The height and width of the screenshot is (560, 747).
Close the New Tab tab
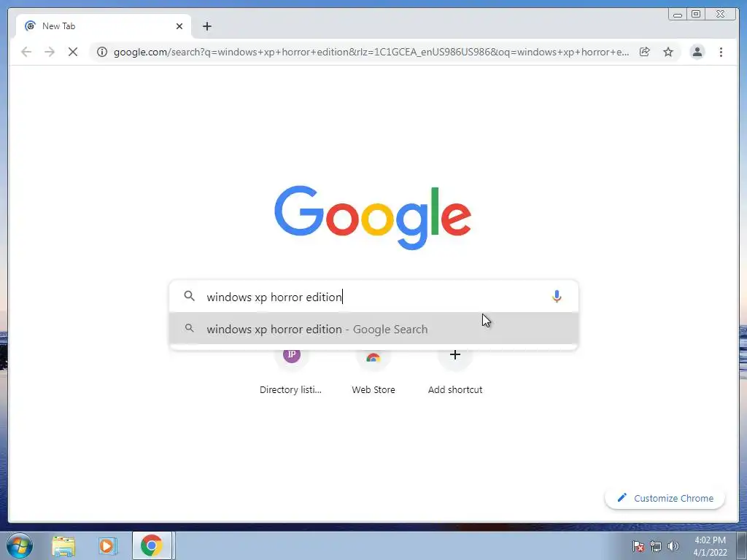[x=179, y=26]
